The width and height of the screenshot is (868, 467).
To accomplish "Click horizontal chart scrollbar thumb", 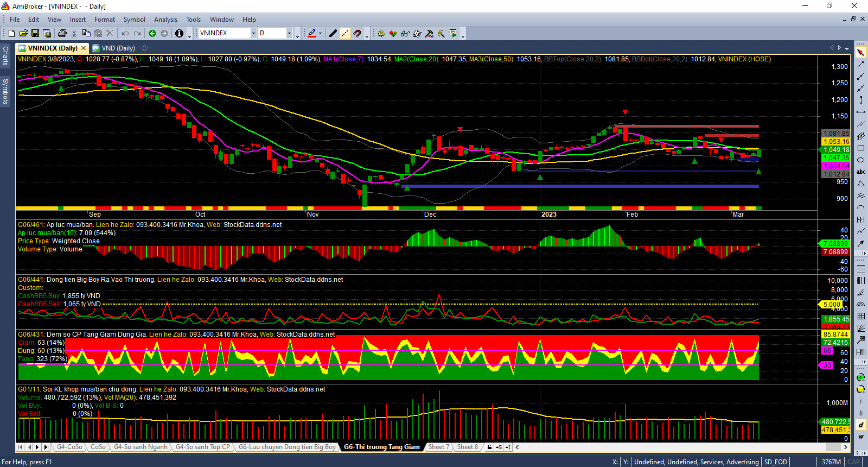I will 833,447.
